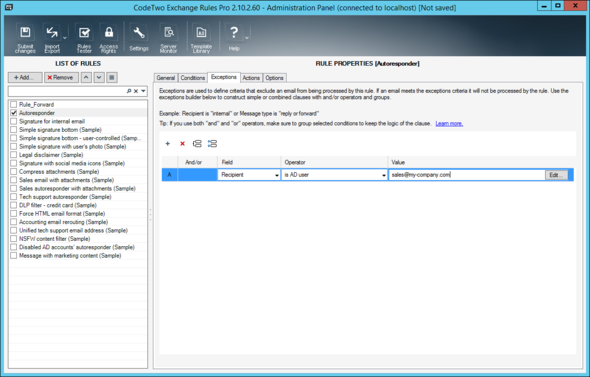Enable Simple signature bottom (Sample) checkbox
This screenshot has height=377, width=590.
tap(14, 130)
